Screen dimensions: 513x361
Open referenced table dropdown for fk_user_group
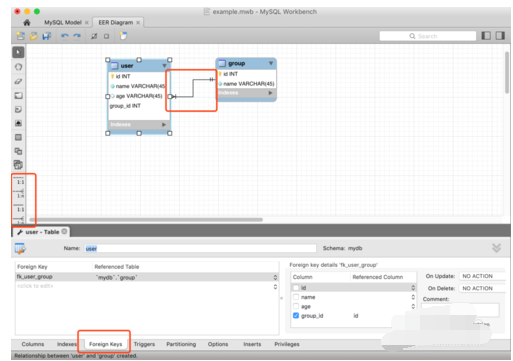tap(275, 277)
